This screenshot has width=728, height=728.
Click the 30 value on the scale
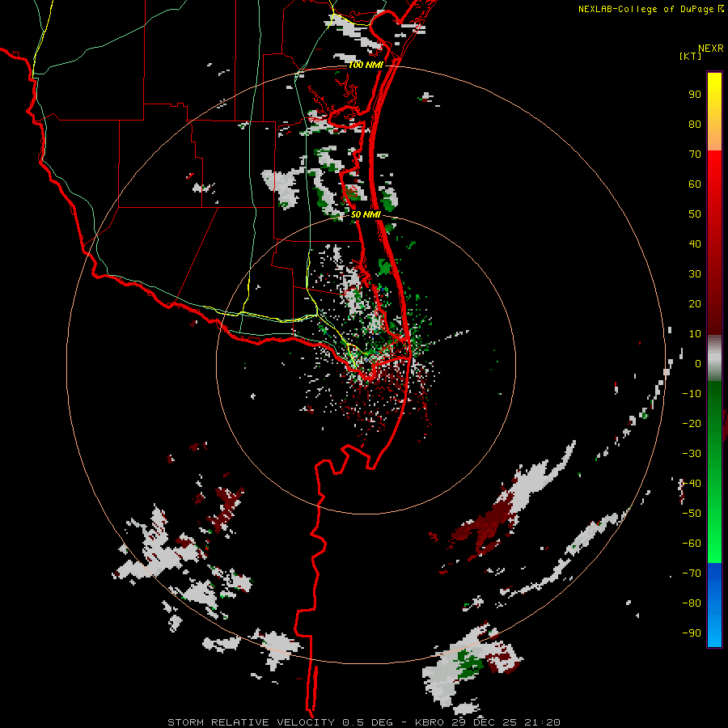coord(695,274)
